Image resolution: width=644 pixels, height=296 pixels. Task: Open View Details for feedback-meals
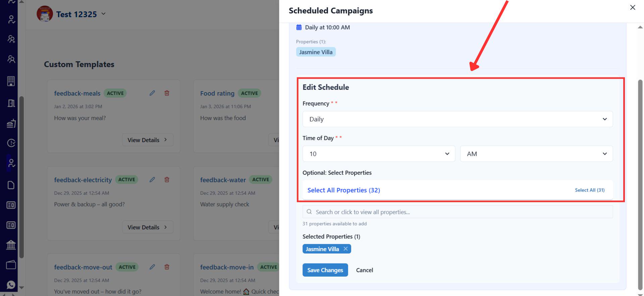[x=148, y=140]
